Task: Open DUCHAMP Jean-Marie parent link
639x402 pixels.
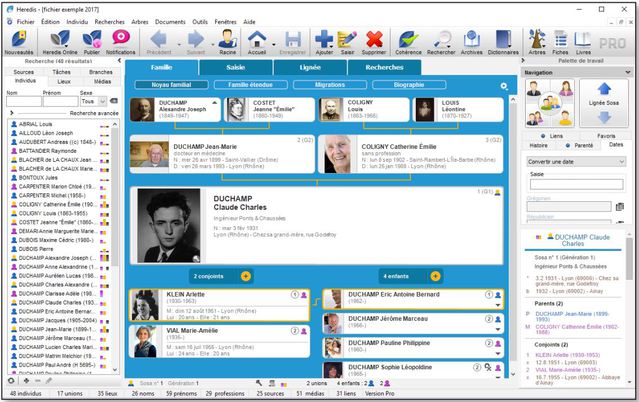Action: [x=572, y=317]
